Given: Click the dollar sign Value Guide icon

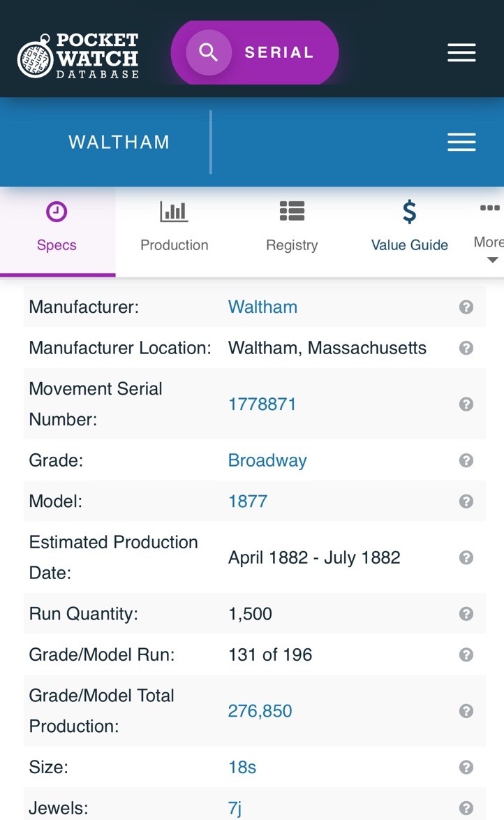Looking at the screenshot, I should (x=409, y=212).
